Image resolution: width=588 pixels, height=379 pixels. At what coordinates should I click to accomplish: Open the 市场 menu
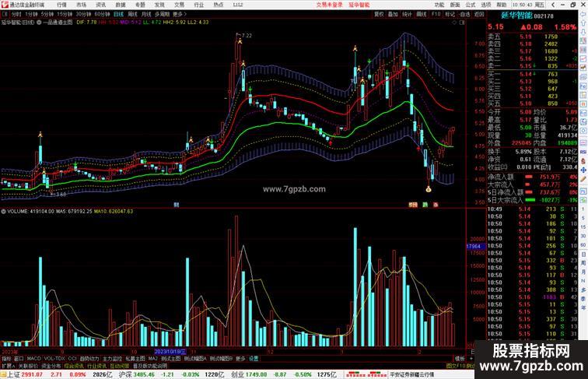coord(81,5)
